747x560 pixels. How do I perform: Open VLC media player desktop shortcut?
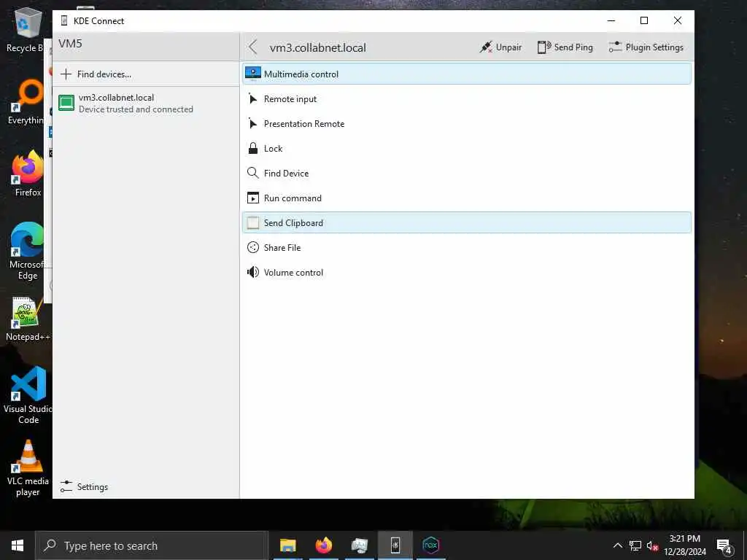click(x=28, y=469)
